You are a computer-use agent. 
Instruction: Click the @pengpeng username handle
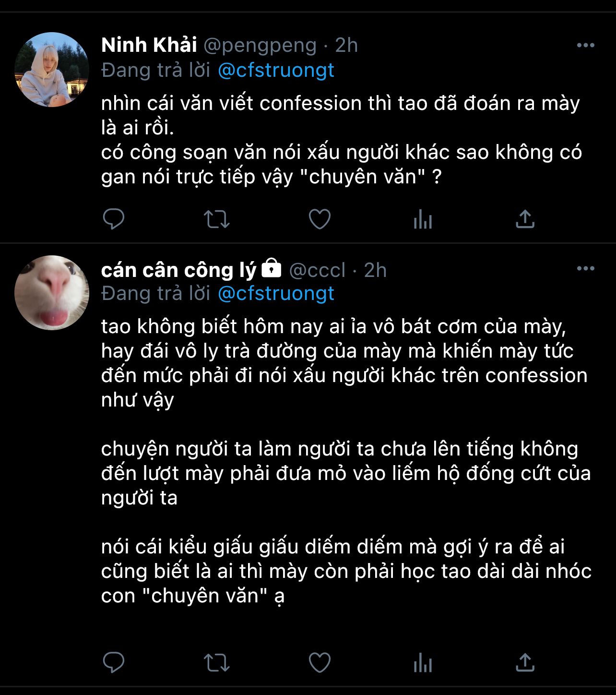260,46
